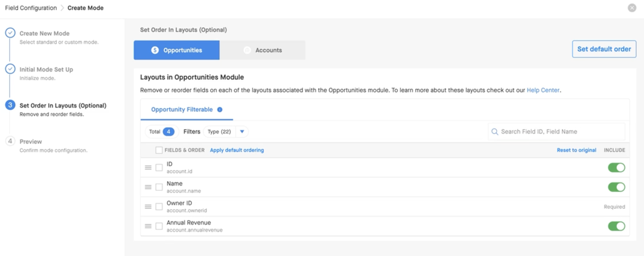Click the dollar icon on Opportunities tab
644x256 pixels.
pos(155,50)
